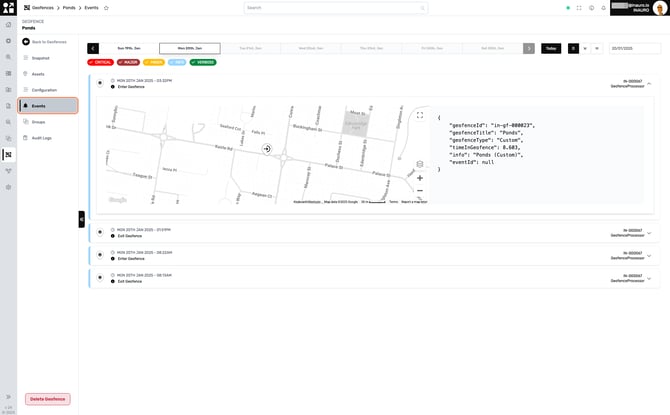Click the circular icon left of bell
Screen dimensions: 670x415
coord(591,8)
